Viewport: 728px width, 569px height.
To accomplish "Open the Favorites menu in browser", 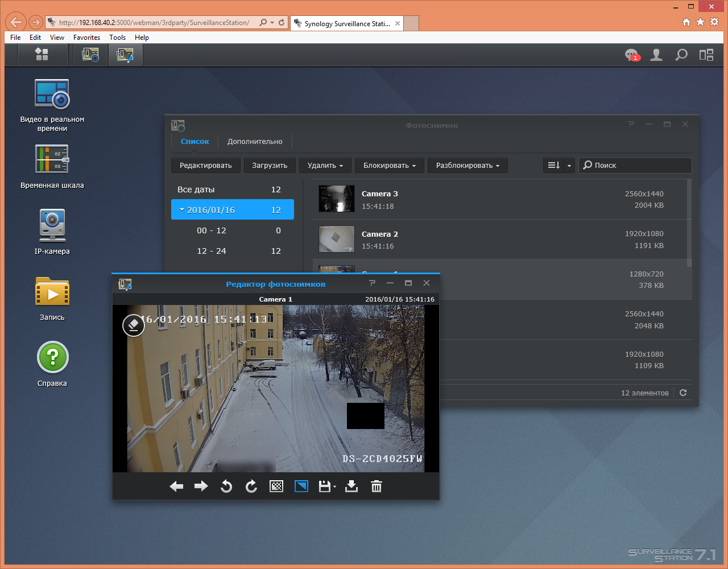I will [86, 38].
